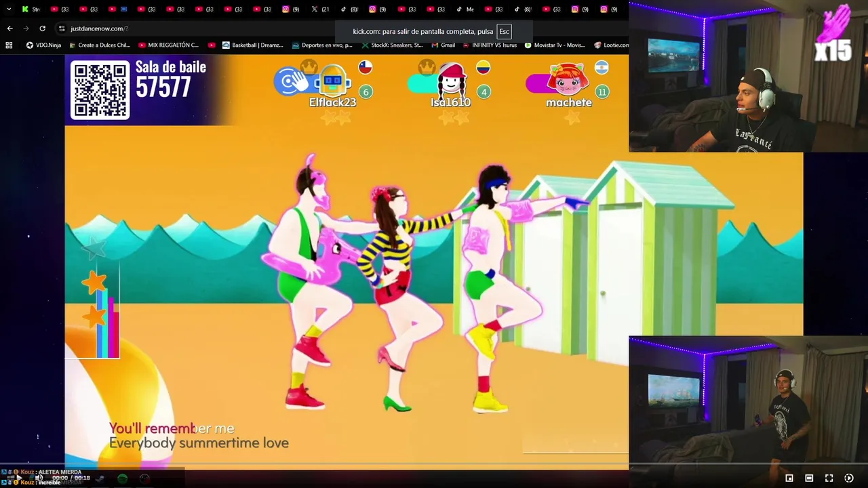Open the Create a Dulces Chil... bookmark
The height and width of the screenshot is (488, 868).
(x=98, y=45)
